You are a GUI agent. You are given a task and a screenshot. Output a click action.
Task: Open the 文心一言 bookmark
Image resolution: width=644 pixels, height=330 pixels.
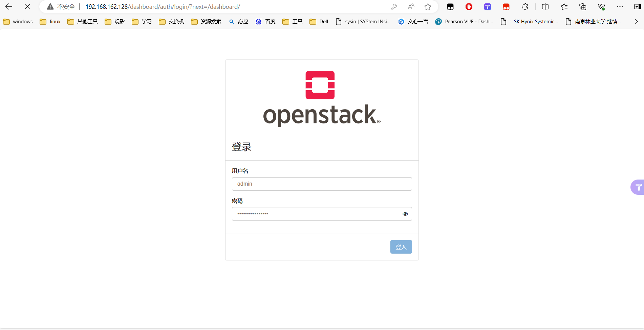click(413, 22)
